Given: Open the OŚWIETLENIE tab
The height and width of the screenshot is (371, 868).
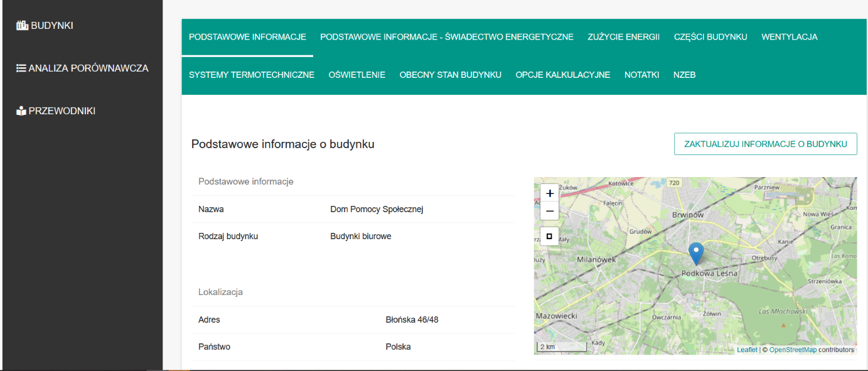Looking at the screenshot, I should pos(357,74).
